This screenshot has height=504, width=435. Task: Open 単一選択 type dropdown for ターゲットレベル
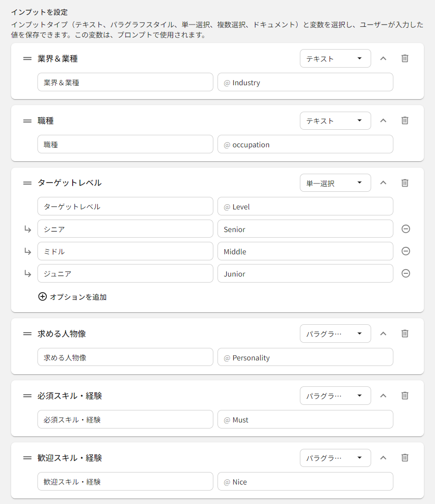335,183
